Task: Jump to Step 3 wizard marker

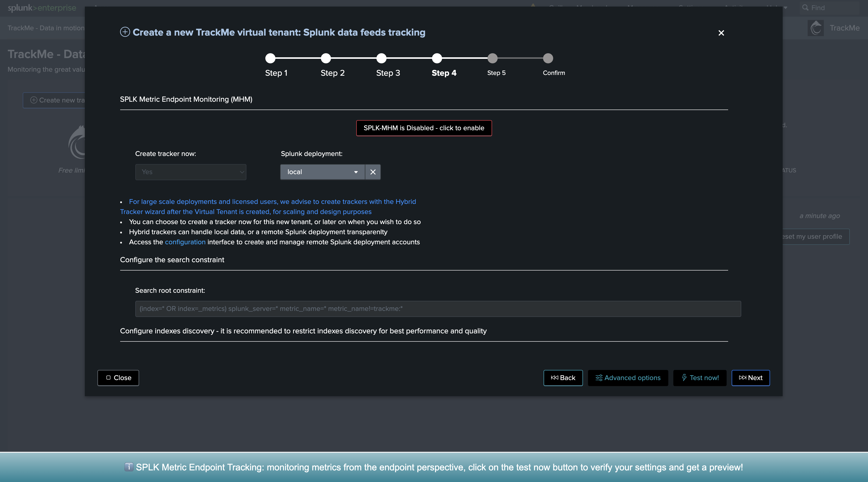Action: [381, 58]
